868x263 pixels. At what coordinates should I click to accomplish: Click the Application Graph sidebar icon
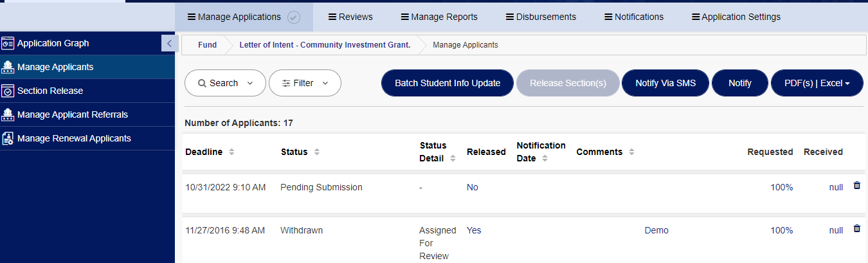8,43
